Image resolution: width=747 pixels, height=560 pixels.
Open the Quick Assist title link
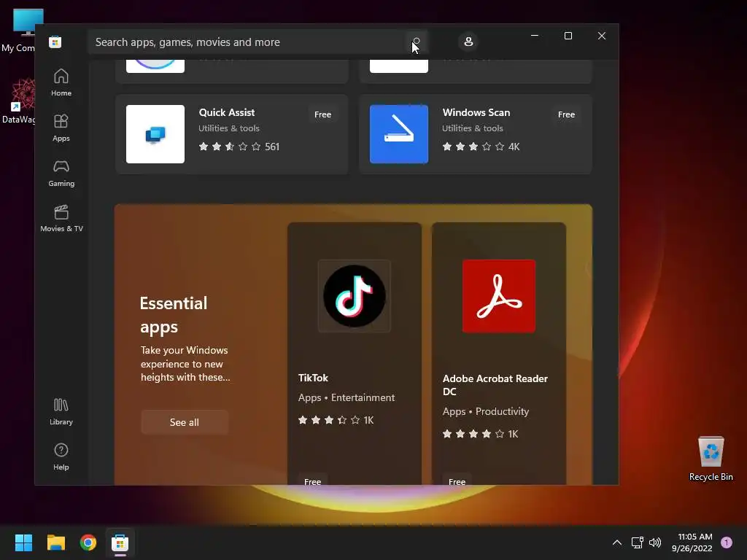(x=227, y=112)
